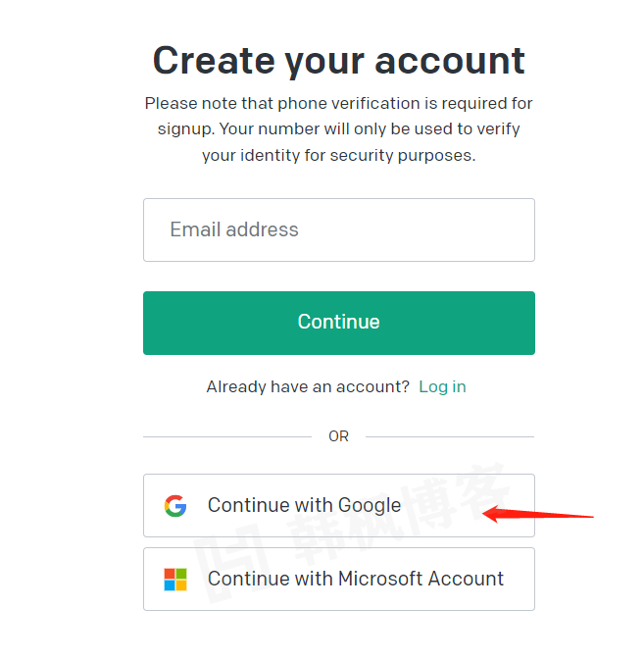Click the divider line right of OR

tap(450, 436)
